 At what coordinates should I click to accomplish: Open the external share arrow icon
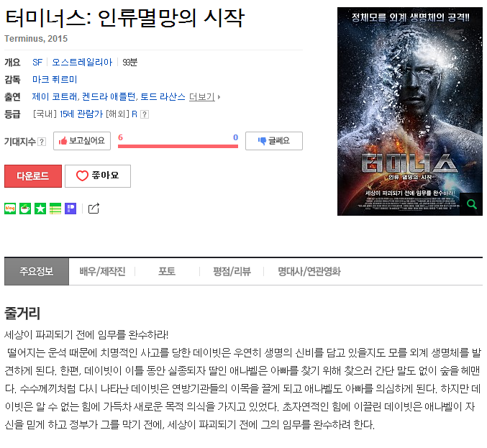click(x=94, y=209)
